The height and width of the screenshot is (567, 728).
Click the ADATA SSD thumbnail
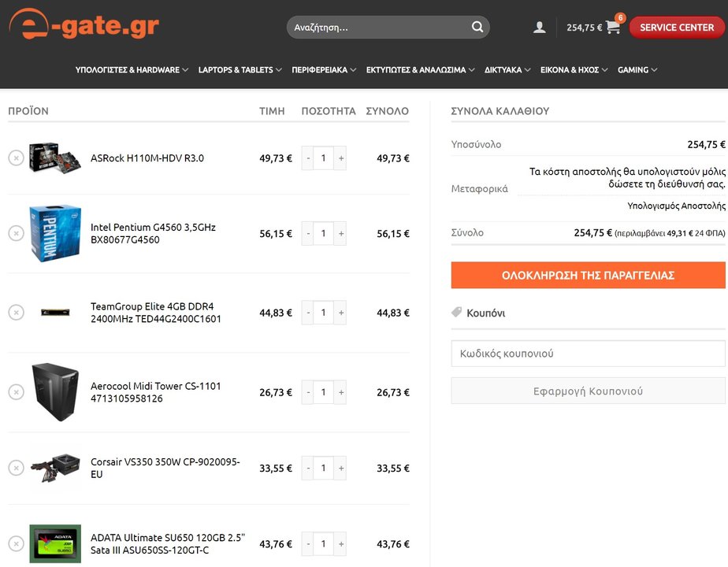[x=55, y=543]
